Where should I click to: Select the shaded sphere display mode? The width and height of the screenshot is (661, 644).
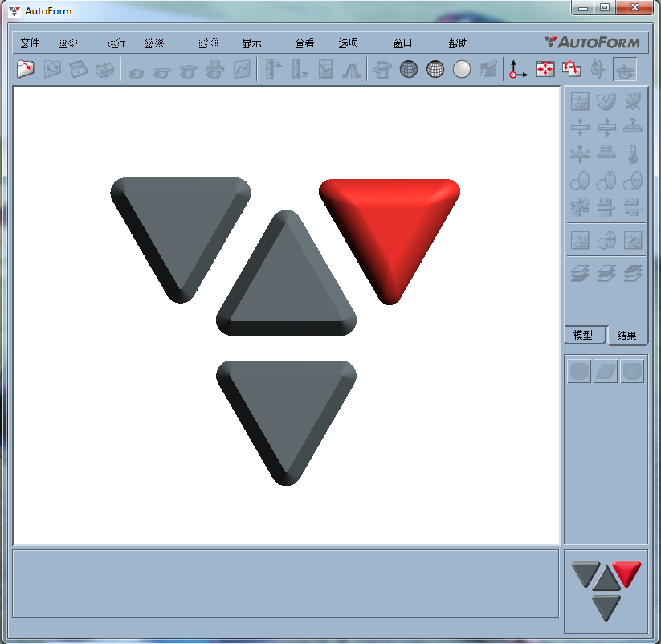point(462,69)
